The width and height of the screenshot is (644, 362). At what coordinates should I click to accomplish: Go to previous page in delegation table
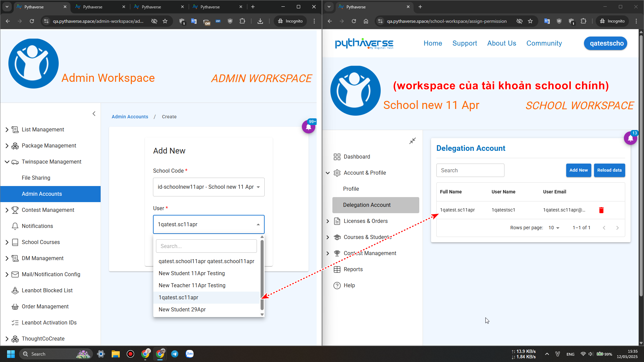pos(604,228)
